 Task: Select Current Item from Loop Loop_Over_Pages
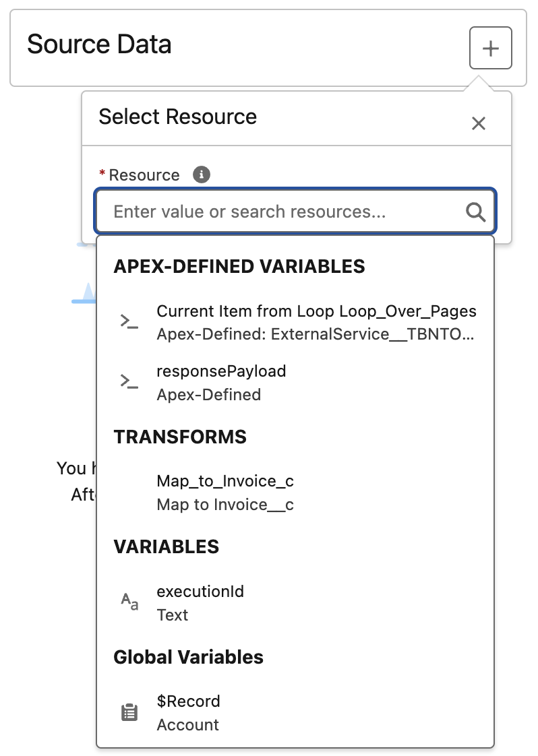[295, 323]
